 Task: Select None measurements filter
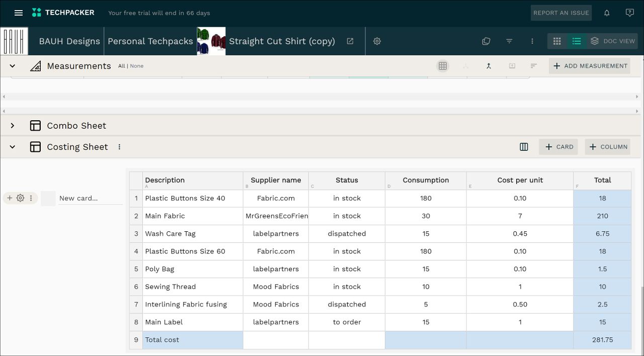point(136,66)
